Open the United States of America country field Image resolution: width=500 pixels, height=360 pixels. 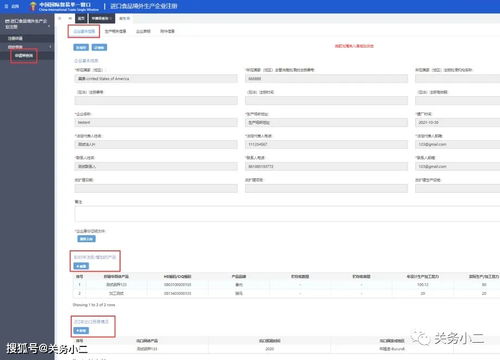click(156, 79)
